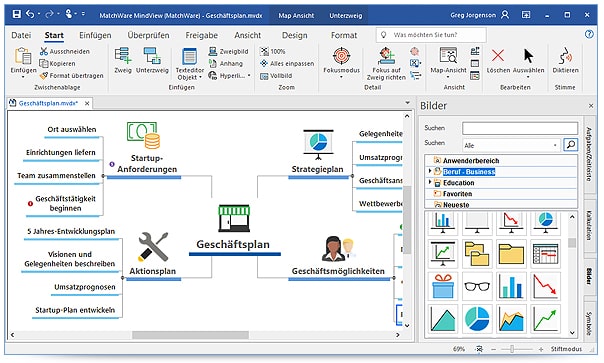Select Anwenderbereich in folder tree
The height and width of the screenshot is (363, 604).
(471, 161)
